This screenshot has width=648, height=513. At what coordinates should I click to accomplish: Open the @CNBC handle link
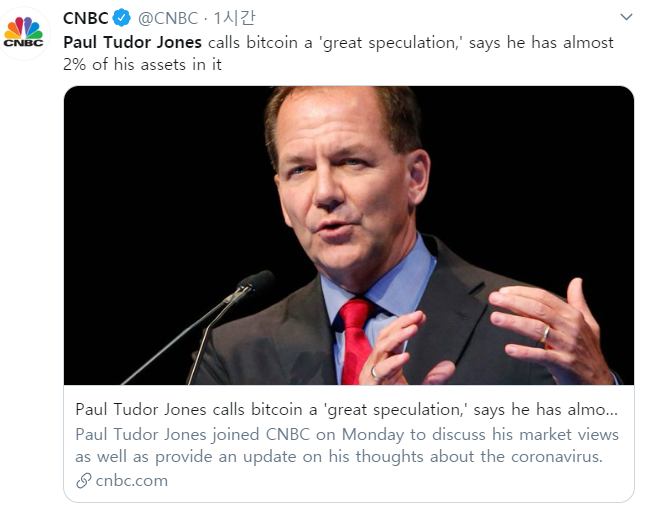click(x=168, y=19)
